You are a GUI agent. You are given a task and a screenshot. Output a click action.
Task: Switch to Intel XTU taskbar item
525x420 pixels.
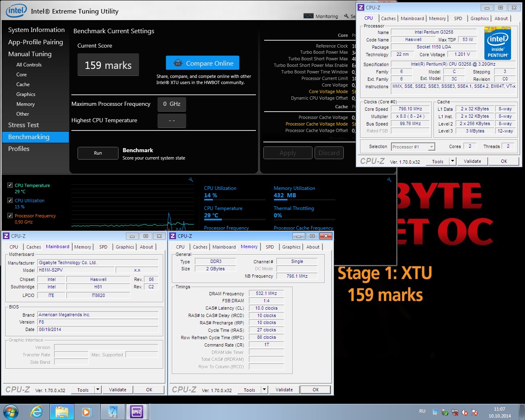(112, 412)
